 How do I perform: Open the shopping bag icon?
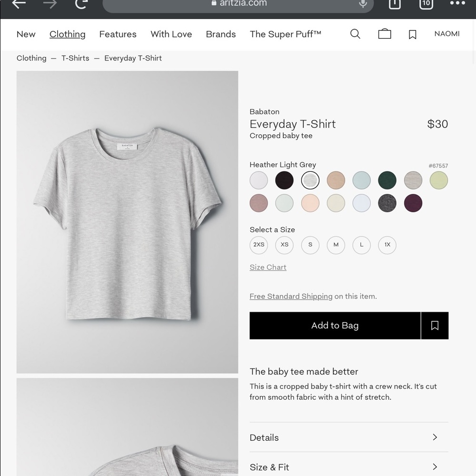[385, 34]
